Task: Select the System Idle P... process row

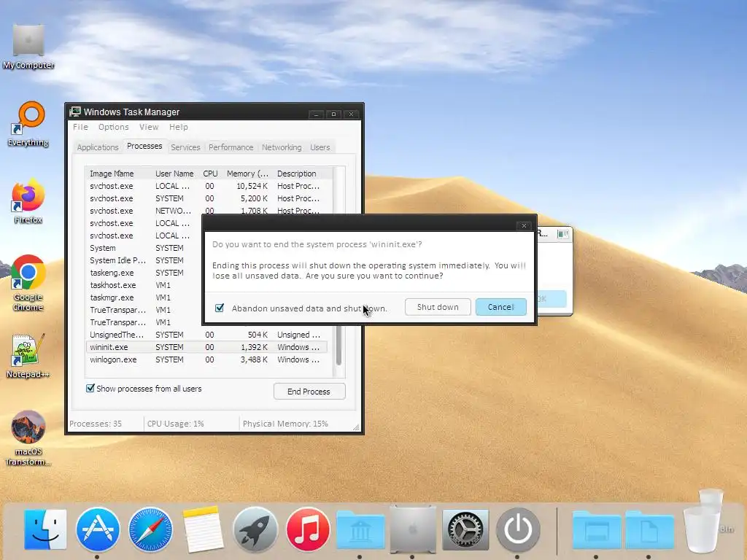Action: point(144,260)
